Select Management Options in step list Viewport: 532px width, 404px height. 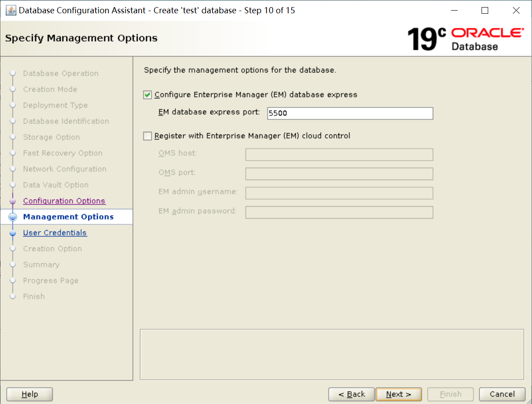68,217
